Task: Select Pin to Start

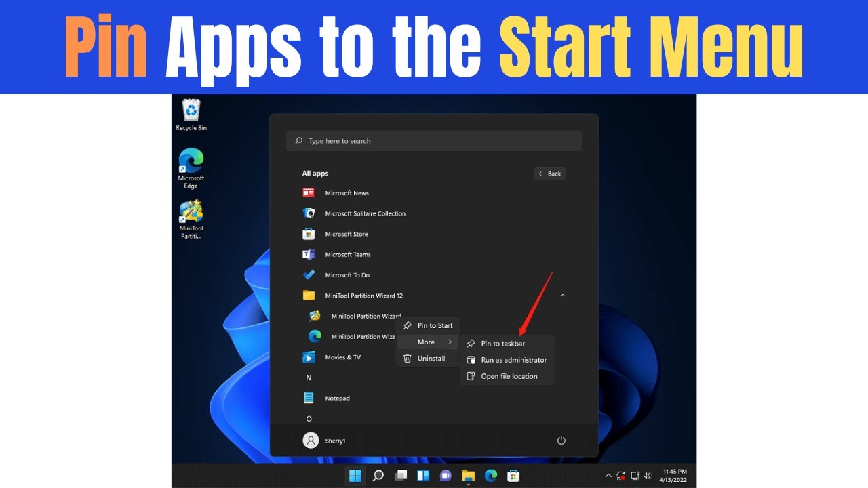Action: point(428,325)
